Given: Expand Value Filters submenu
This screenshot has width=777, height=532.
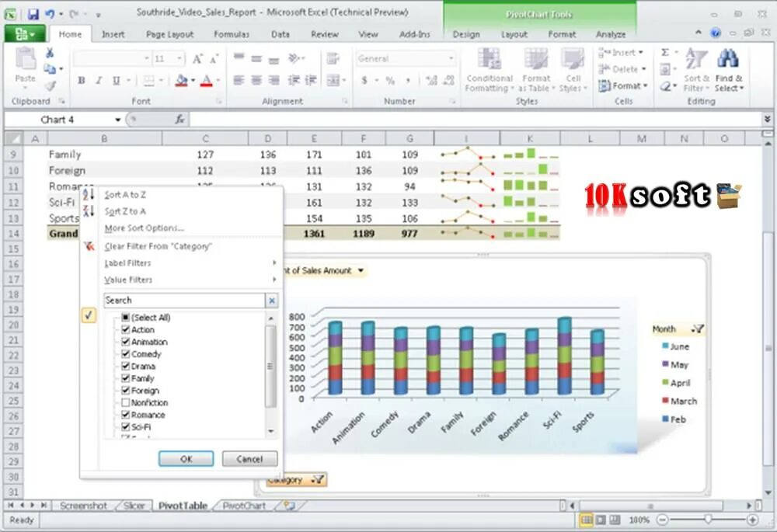Looking at the screenshot, I should [190, 280].
